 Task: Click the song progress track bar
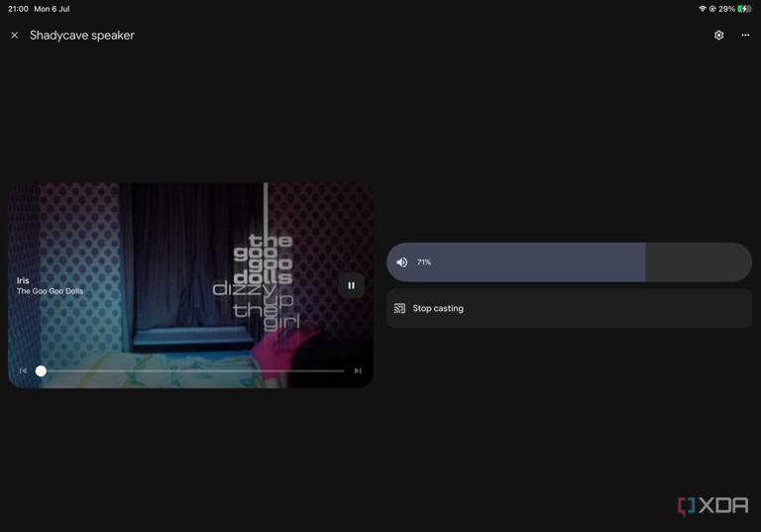tap(190, 371)
